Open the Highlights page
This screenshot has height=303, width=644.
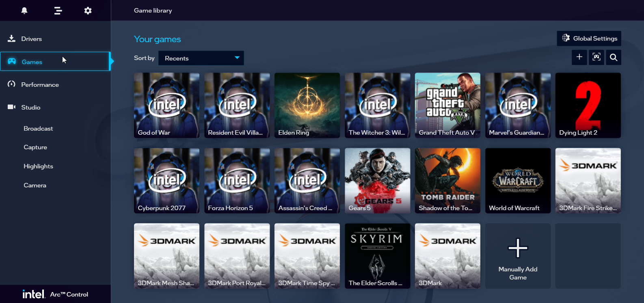[38, 166]
